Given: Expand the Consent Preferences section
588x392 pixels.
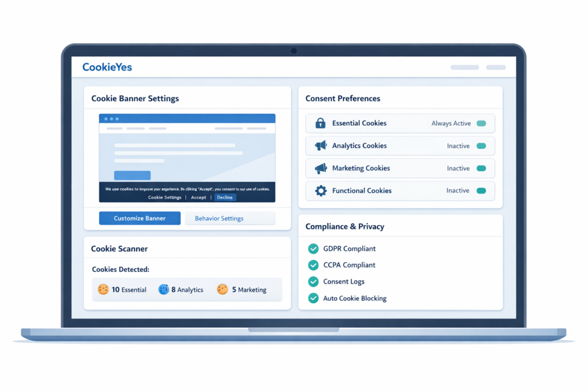Looking at the screenshot, I should [x=342, y=98].
